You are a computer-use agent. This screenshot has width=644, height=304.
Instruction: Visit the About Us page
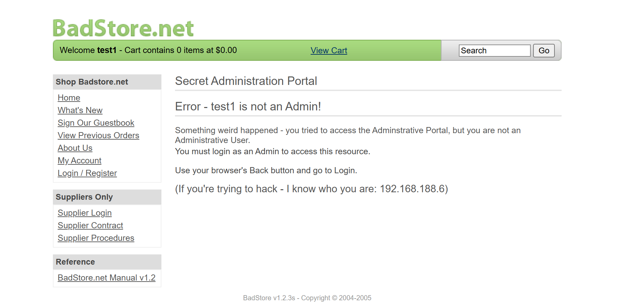point(75,148)
